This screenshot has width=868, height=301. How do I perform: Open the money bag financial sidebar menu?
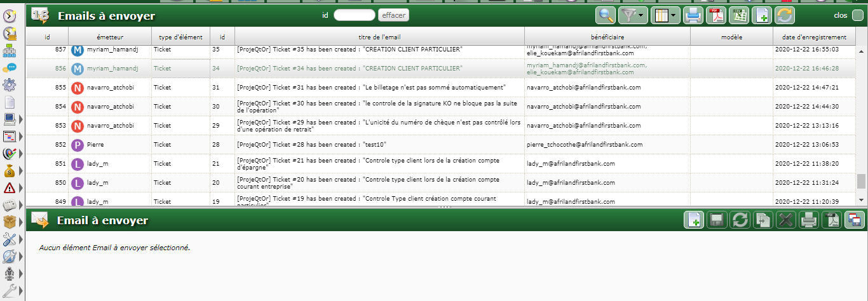pos(10,170)
